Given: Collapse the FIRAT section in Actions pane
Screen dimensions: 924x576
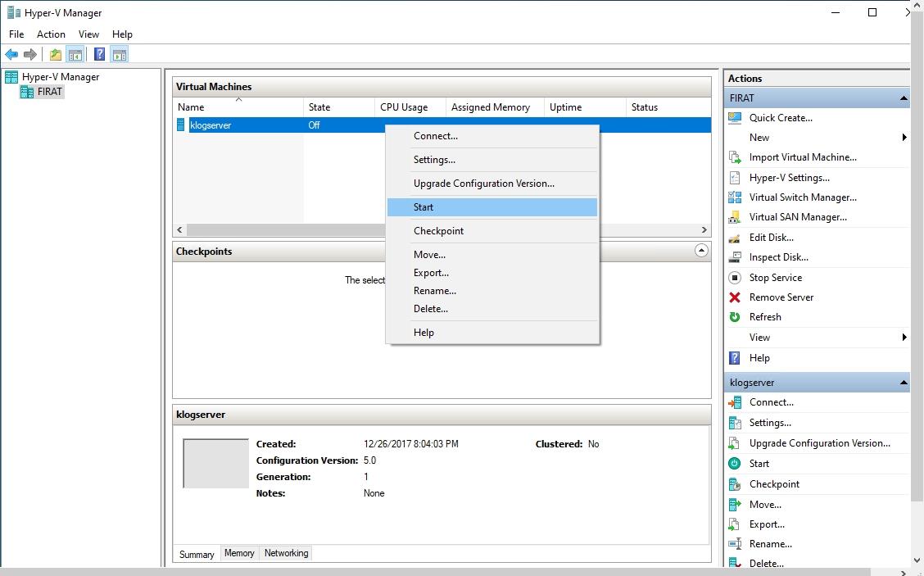Looking at the screenshot, I should pos(904,98).
